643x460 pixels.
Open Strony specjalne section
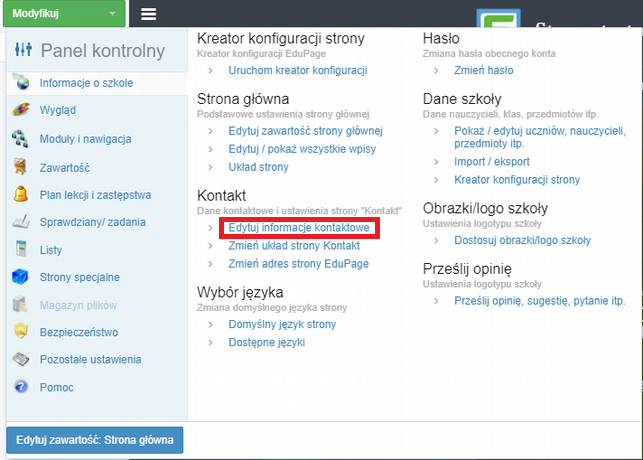[x=80, y=277]
